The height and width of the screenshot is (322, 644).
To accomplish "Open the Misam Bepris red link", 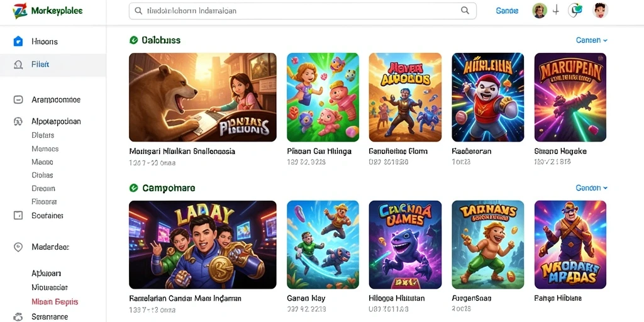I will 55,302.
